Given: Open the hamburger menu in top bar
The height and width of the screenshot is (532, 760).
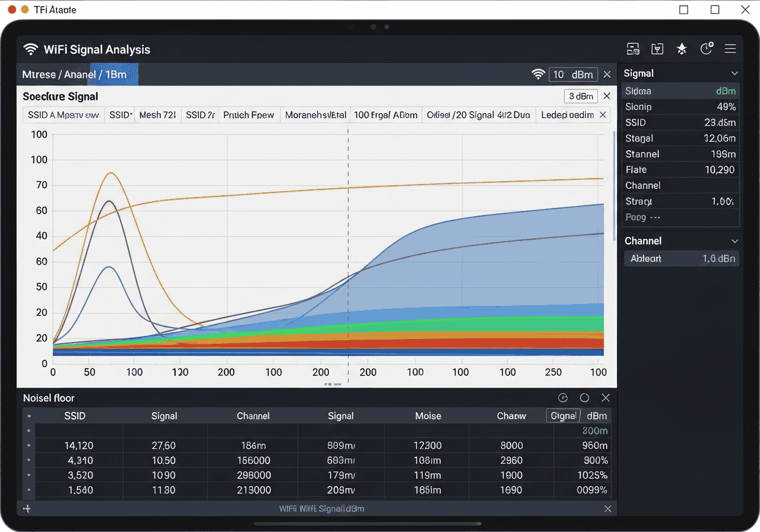Looking at the screenshot, I should tap(730, 49).
